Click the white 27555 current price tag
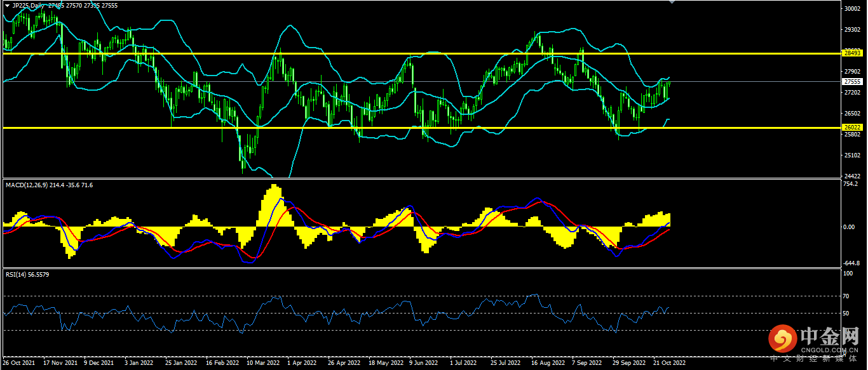 pyautogui.click(x=851, y=82)
